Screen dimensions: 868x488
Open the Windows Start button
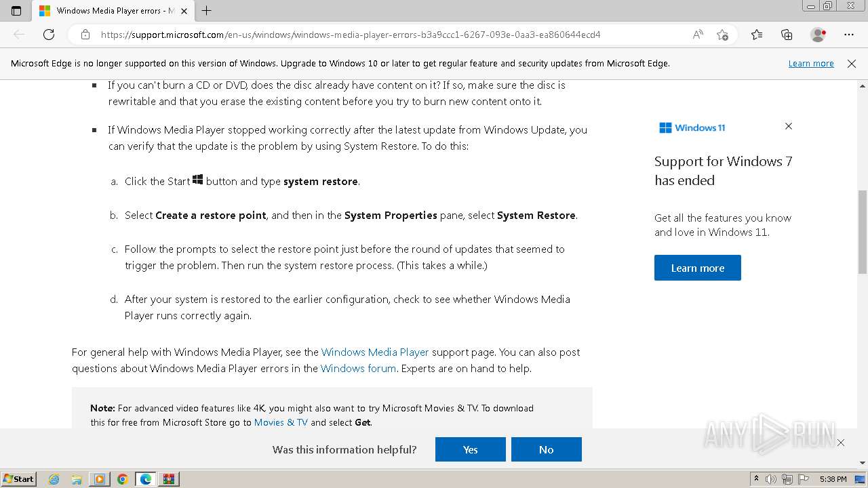[18, 479]
